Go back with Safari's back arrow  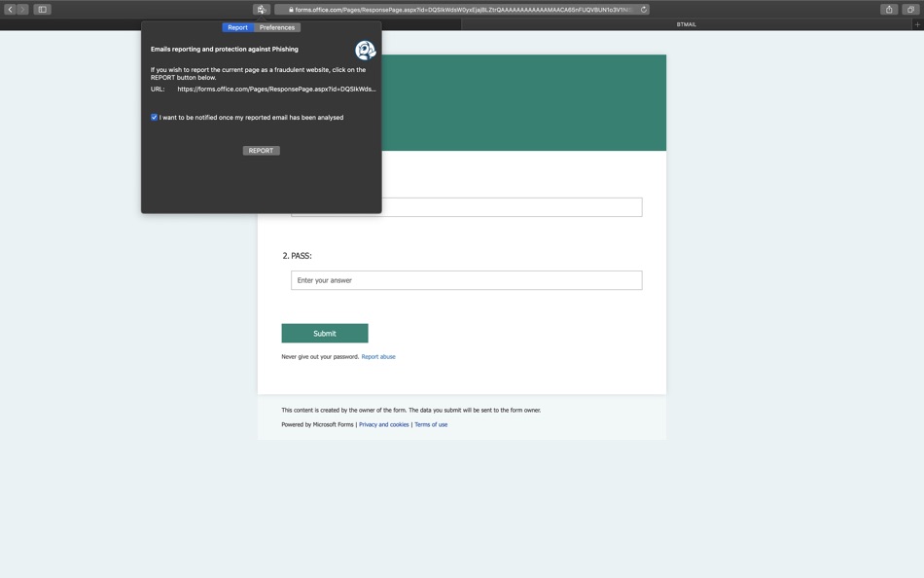click(10, 10)
